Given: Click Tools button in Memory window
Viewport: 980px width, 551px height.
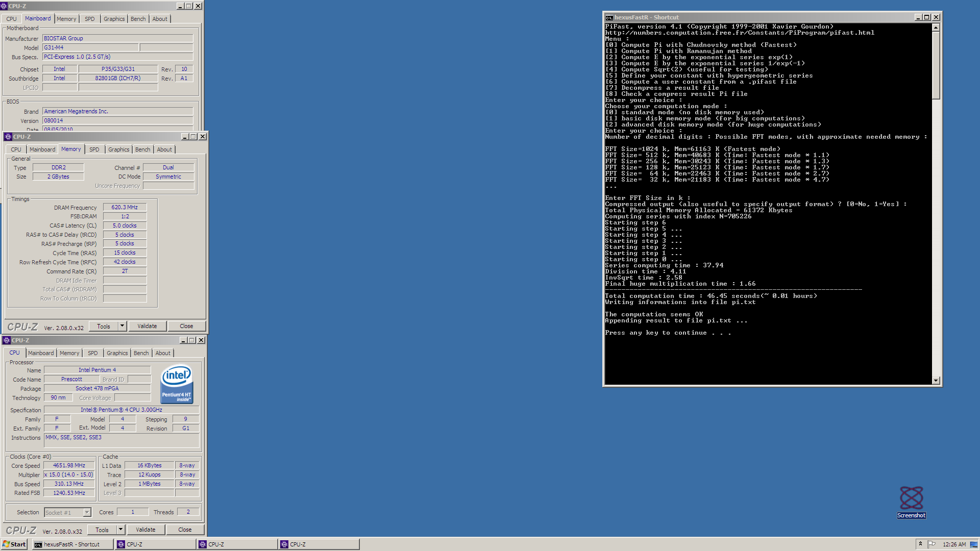Looking at the screenshot, I should [104, 326].
